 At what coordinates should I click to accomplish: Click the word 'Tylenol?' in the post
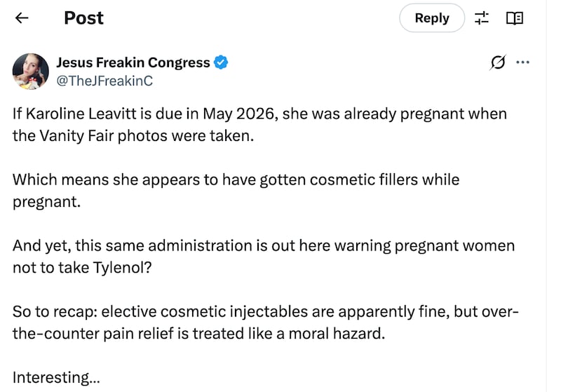tap(122, 267)
